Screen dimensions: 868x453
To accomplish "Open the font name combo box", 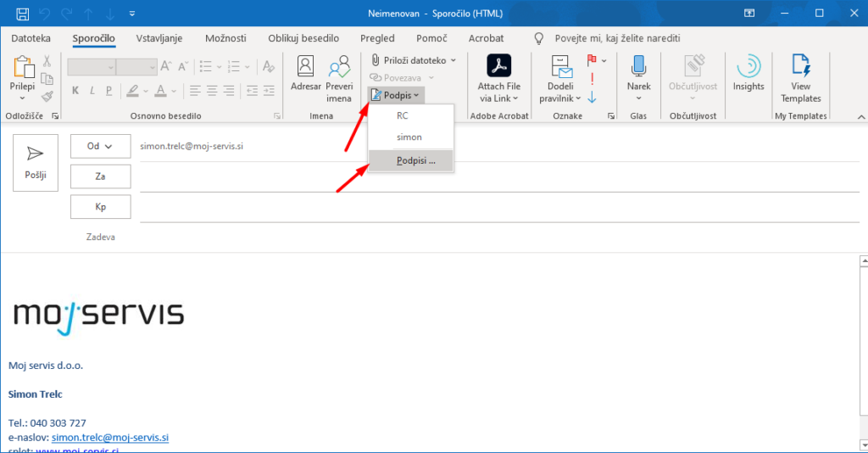I will [92, 67].
